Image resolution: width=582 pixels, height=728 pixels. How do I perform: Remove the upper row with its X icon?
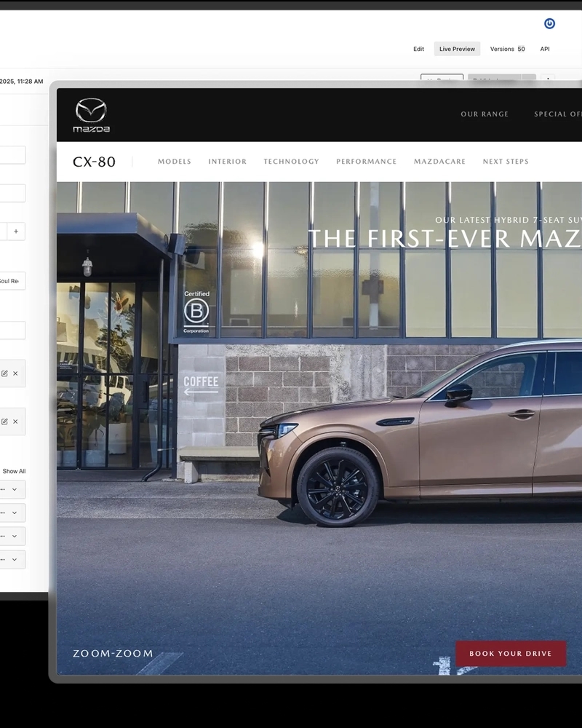[15, 373]
